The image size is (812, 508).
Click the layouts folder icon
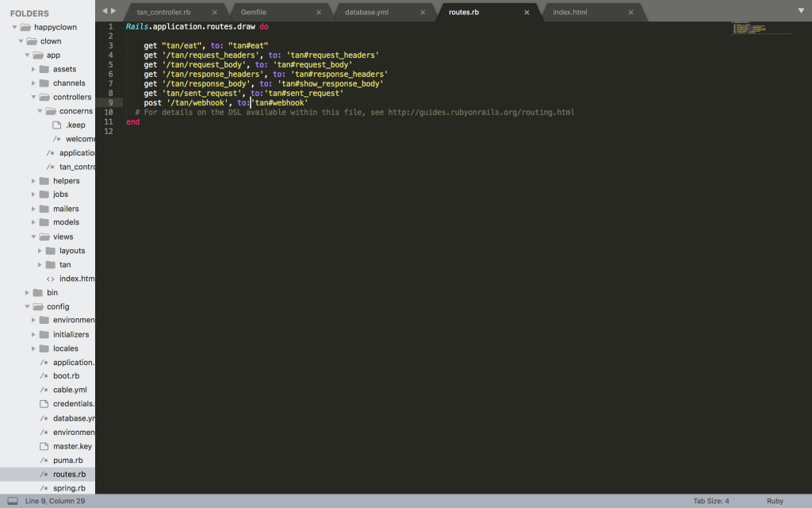coord(50,251)
